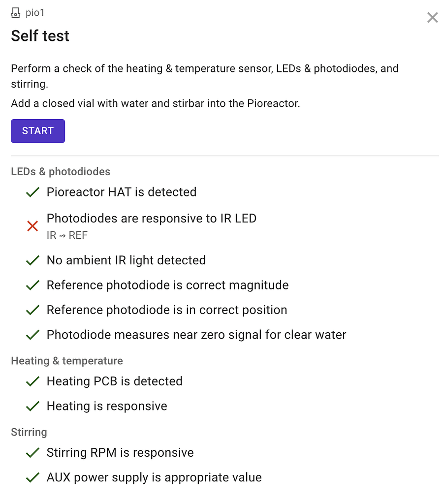
Task: Select the checkmark for Reference photodiode correct magnitude
Action: click(x=32, y=285)
